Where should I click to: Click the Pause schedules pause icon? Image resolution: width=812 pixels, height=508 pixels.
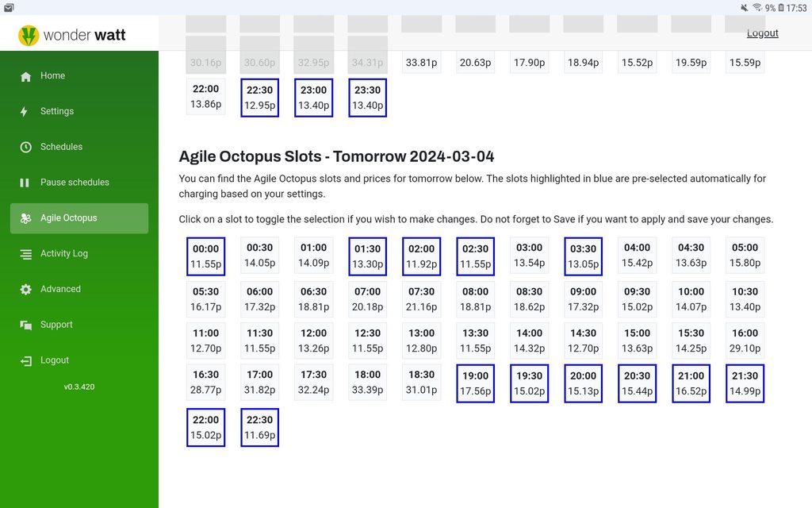pyautogui.click(x=25, y=183)
